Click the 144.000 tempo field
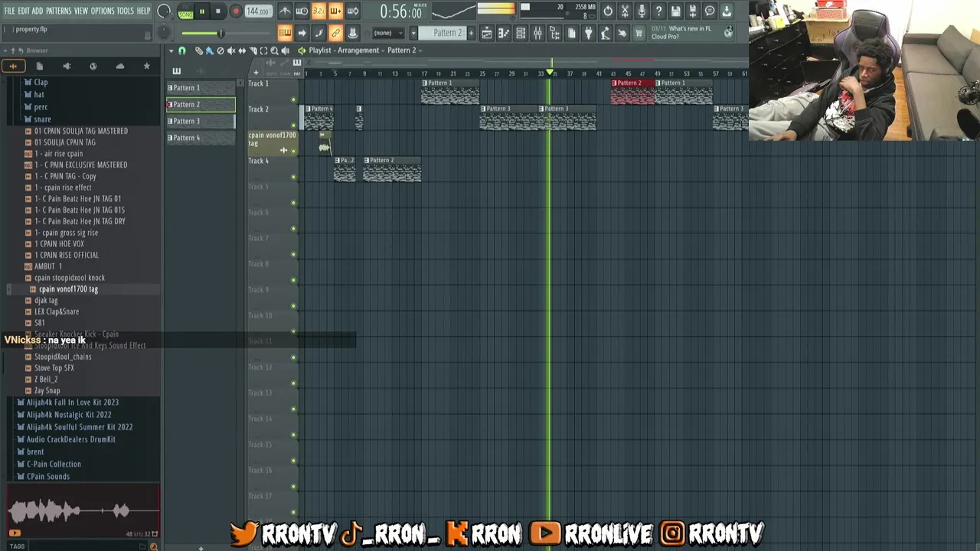 click(258, 11)
